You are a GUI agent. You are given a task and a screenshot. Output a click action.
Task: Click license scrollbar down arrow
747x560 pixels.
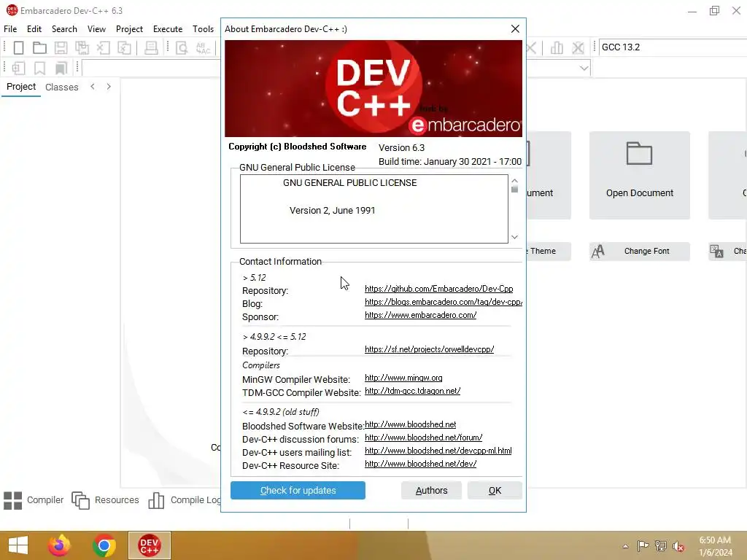(514, 237)
